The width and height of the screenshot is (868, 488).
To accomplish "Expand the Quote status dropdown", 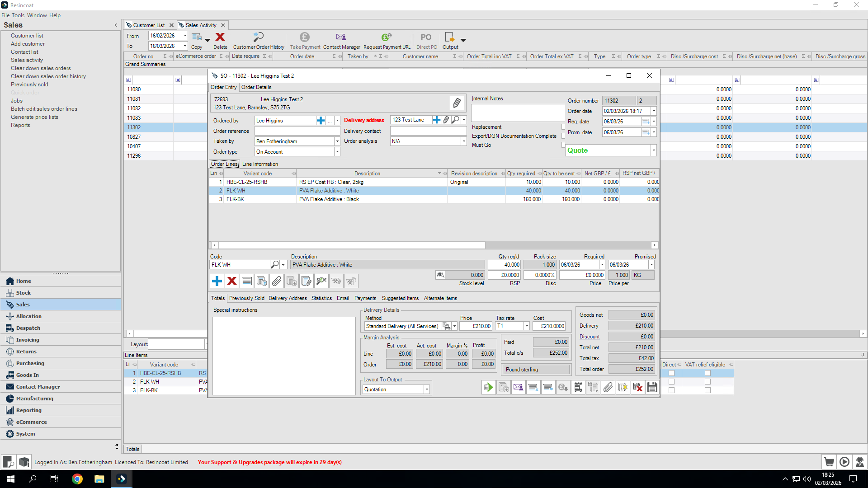I will click(654, 150).
